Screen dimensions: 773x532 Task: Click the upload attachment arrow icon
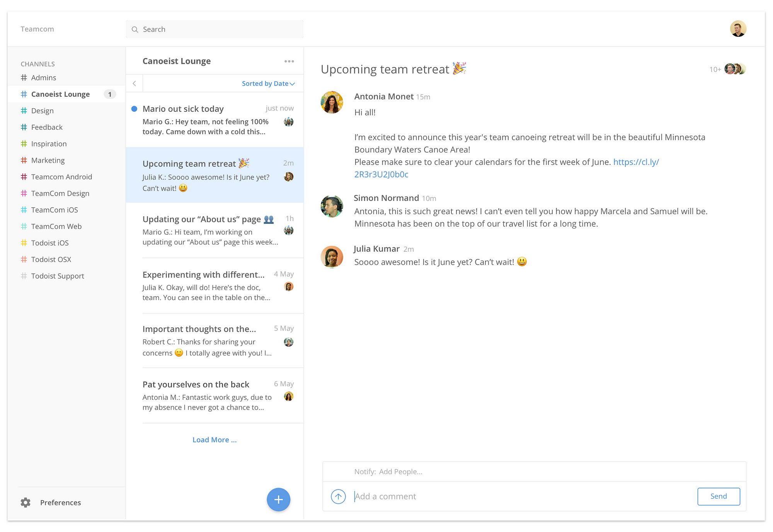pos(338,496)
